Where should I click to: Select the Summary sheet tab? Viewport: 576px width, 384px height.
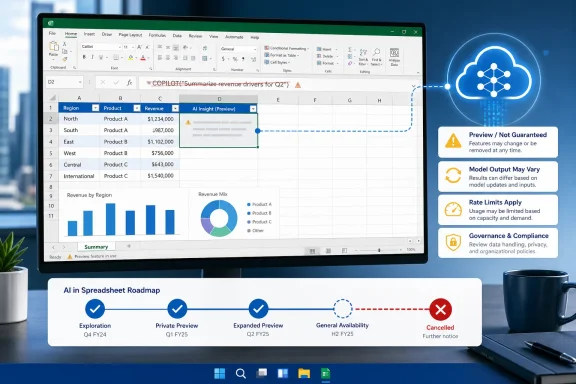tap(96, 247)
